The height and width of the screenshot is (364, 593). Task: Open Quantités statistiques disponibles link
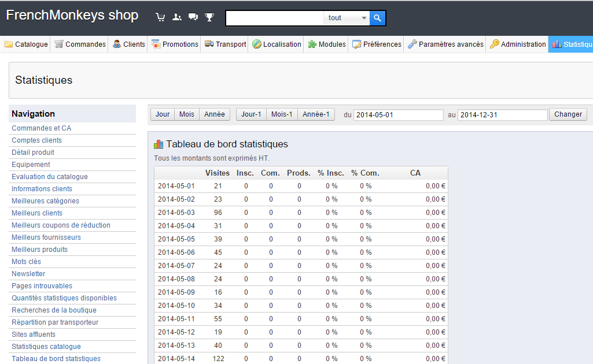(x=64, y=298)
